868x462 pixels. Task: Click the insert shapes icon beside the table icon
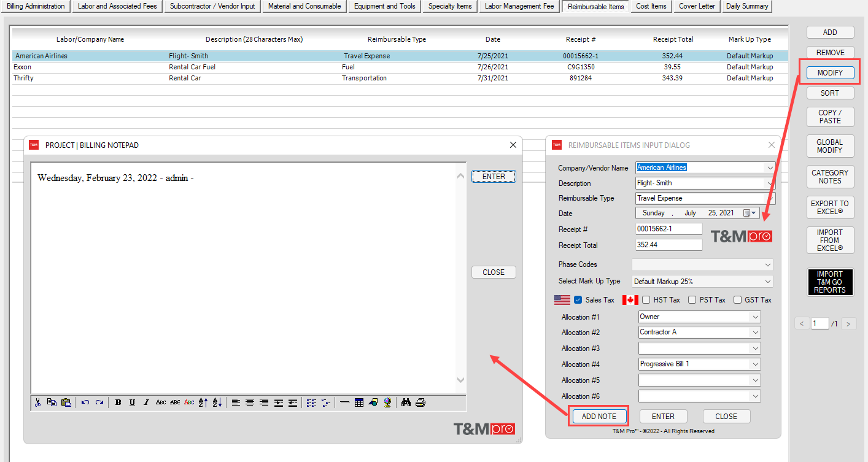click(x=373, y=402)
